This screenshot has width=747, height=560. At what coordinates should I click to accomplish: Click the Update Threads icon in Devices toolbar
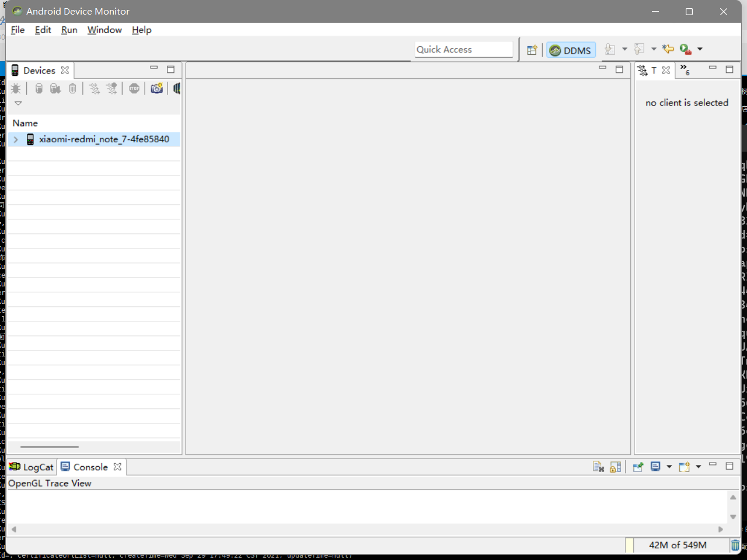click(x=95, y=89)
